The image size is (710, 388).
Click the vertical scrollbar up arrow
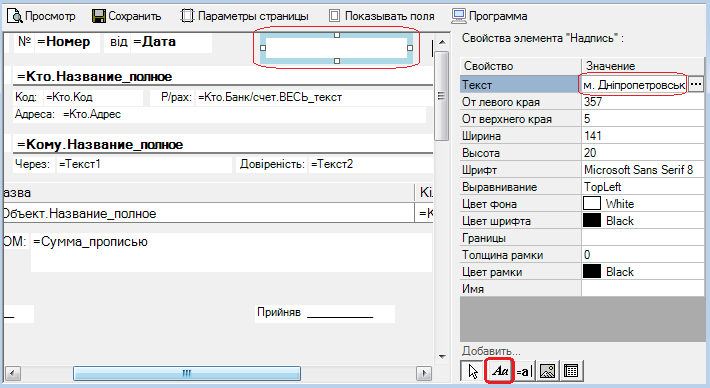[442, 42]
